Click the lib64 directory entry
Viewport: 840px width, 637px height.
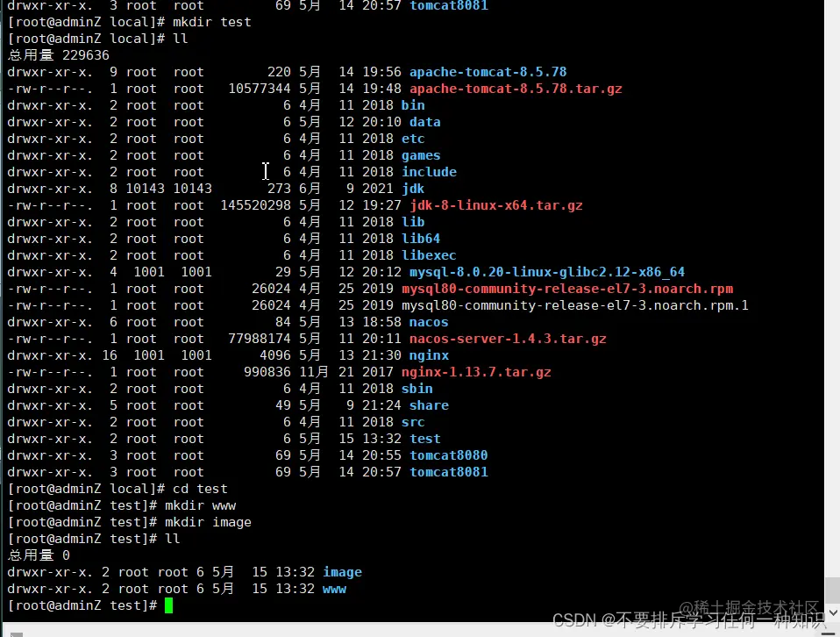(x=421, y=238)
